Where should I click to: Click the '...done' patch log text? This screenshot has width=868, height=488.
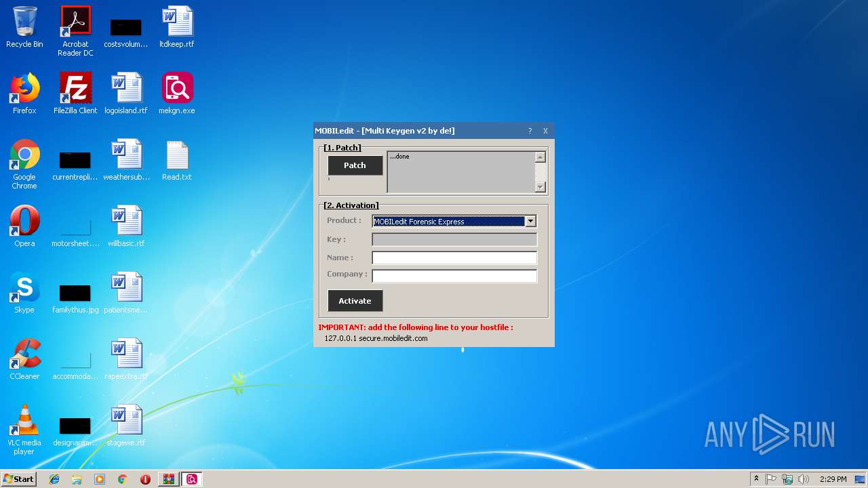tap(399, 157)
